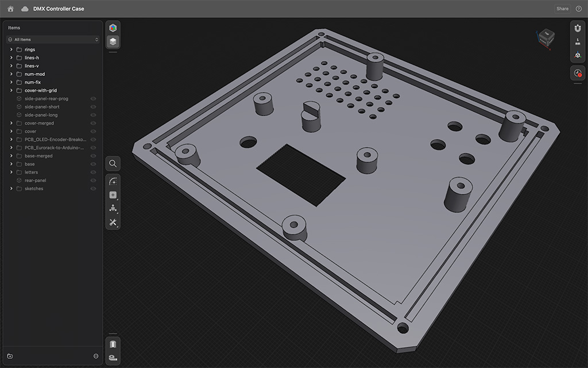Switch to the Items layers panel tab

pos(113,41)
